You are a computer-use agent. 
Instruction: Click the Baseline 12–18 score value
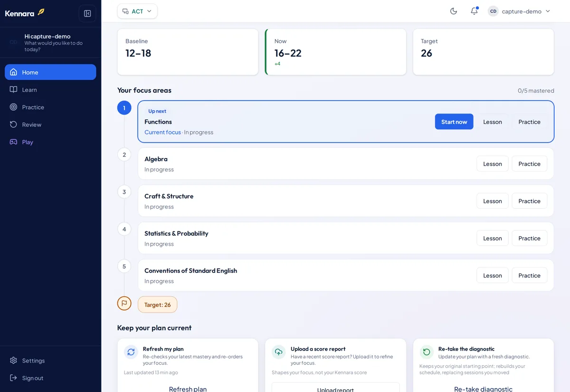coord(138,53)
